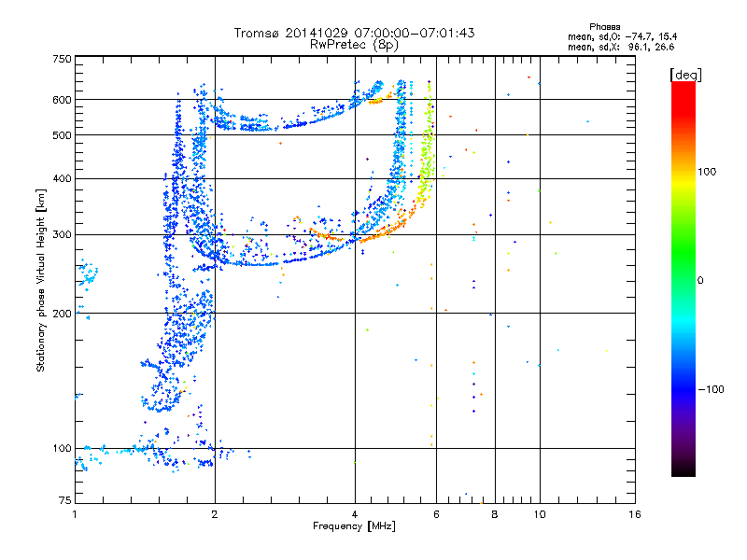Select the 'mean, sd,O: -74.7, 15.4' text
Screen dimensions: 747x560
click(622, 36)
